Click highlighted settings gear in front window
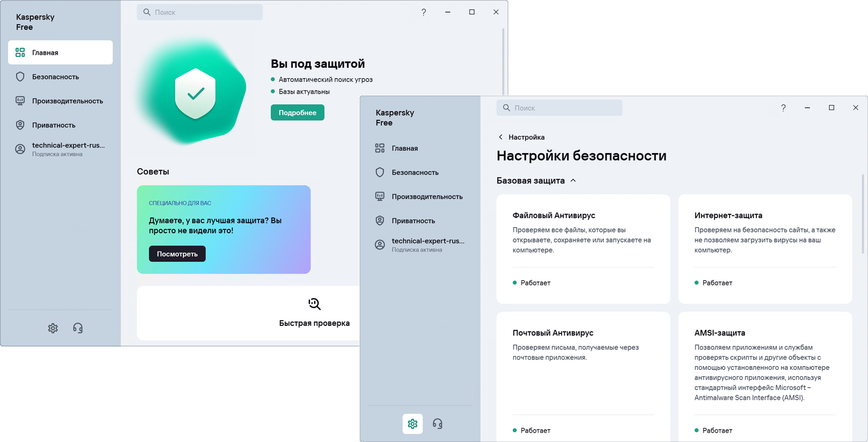 pos(412,424)
